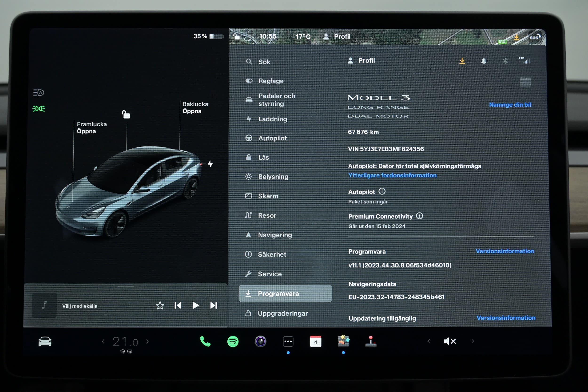The image size is (588, 392).
Task: Tap the unlocked padlock above the car
Action: click(x=126, y=114)
